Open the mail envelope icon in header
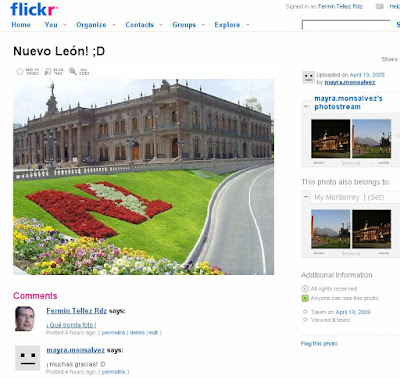Viewport: 400px width, 379px height. pyautogui.click(x=379, y=6)
